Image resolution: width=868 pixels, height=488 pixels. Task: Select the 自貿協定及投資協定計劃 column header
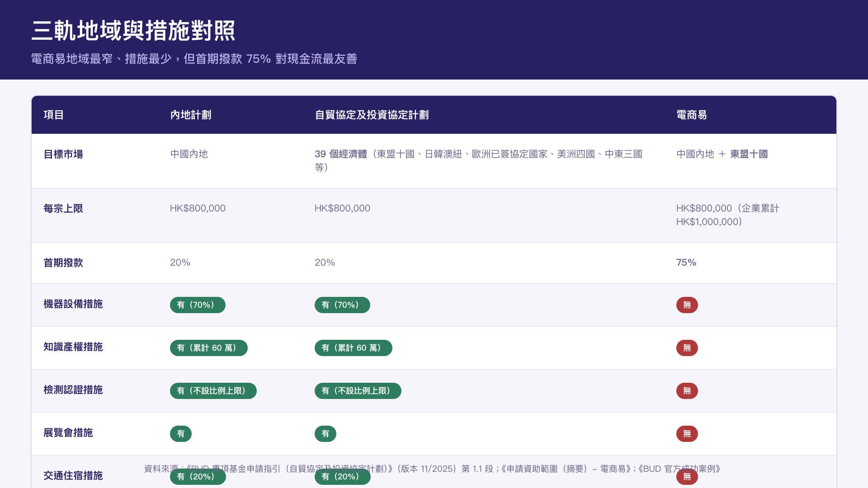click(x=372, y=115)
